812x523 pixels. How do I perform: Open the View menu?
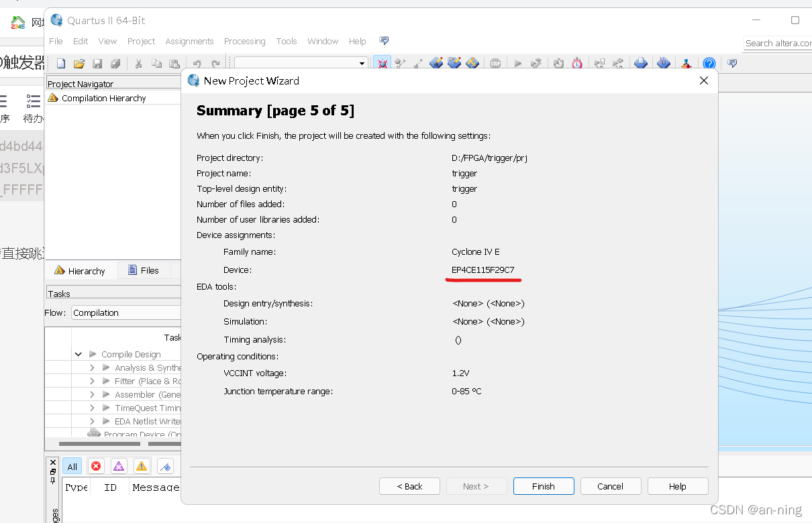(x=107, y=41)
